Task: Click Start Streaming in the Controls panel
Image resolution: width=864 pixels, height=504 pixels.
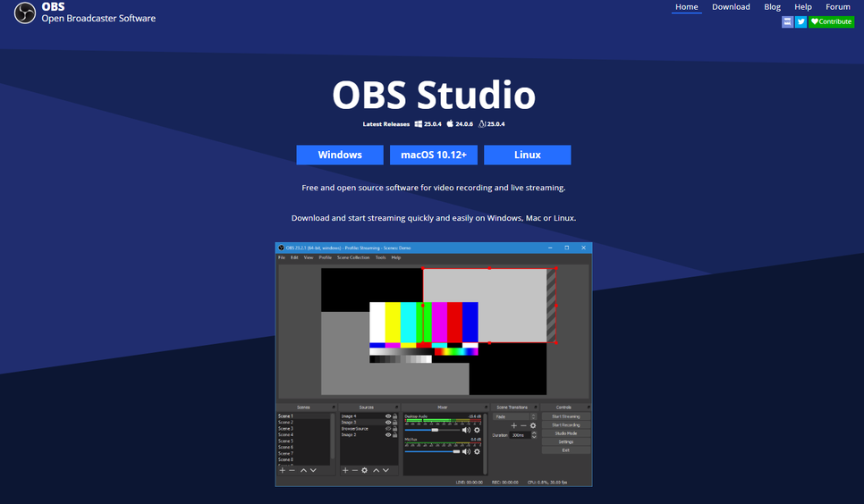Action: point(566,416)
